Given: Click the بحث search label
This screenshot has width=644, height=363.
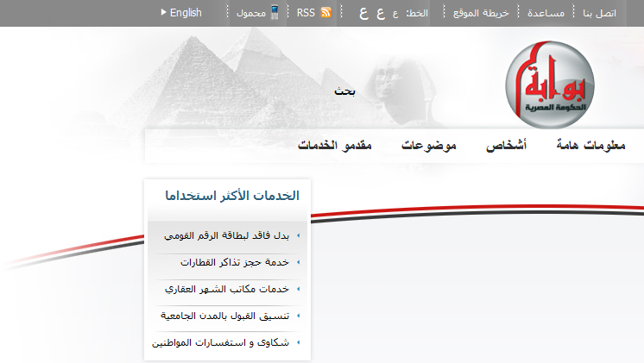Looking at the screenshot, I should [344, 91].
